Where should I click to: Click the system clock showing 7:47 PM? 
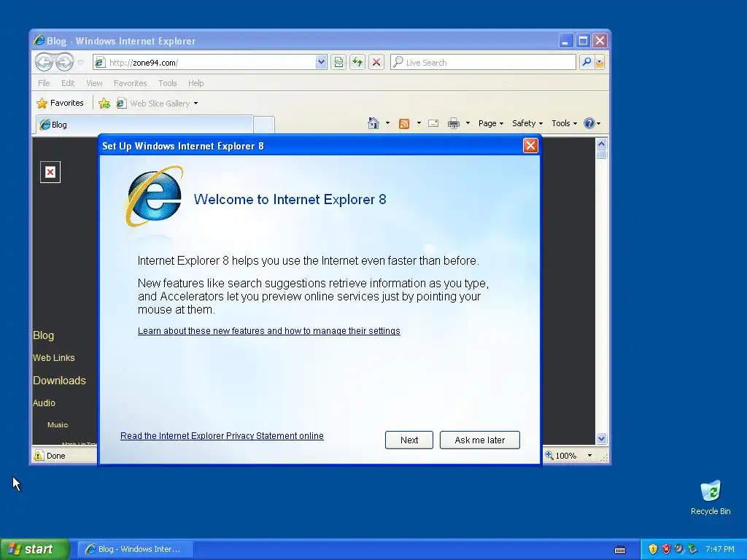tap(720, 549)
